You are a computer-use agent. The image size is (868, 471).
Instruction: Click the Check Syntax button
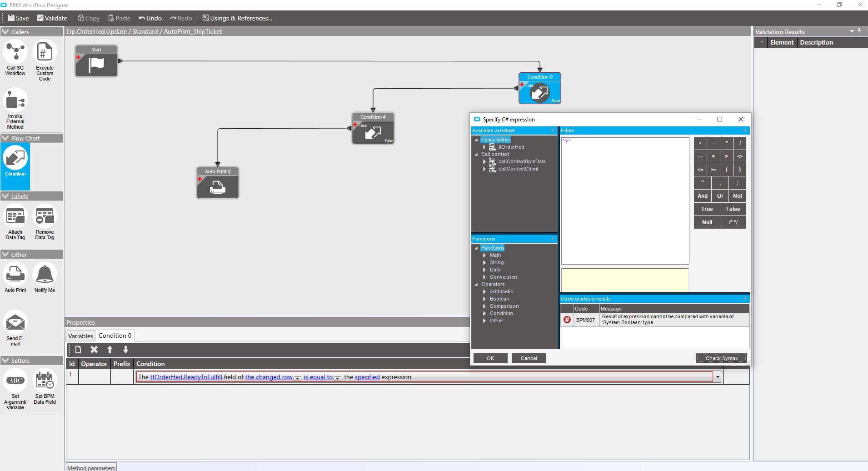[x=721, y=358]
